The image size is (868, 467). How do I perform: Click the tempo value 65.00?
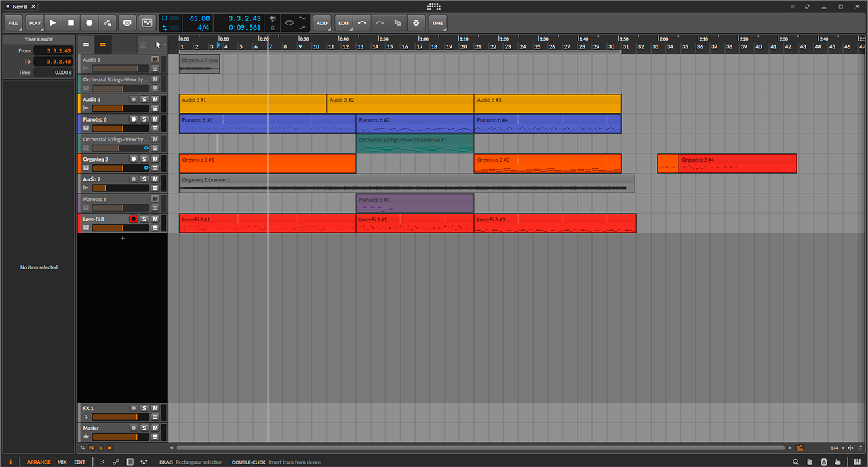tap(199, 18)
